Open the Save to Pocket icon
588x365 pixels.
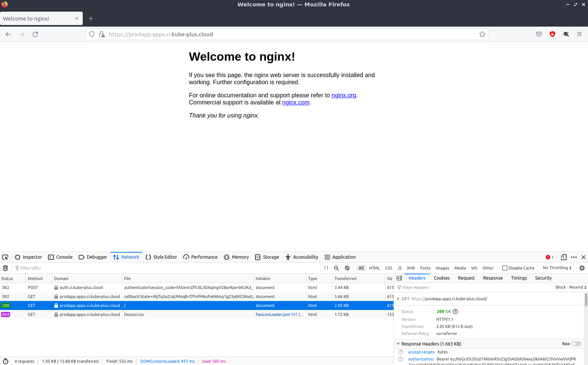pyautogui.click(x=539, y=34)
